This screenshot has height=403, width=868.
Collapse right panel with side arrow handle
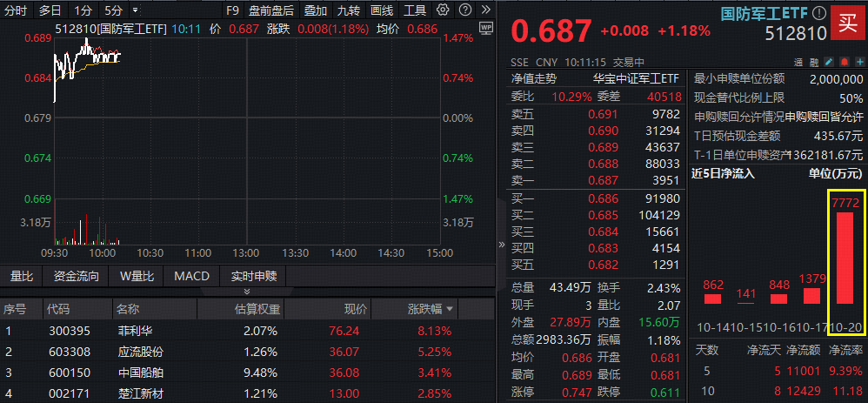point(500,245)
